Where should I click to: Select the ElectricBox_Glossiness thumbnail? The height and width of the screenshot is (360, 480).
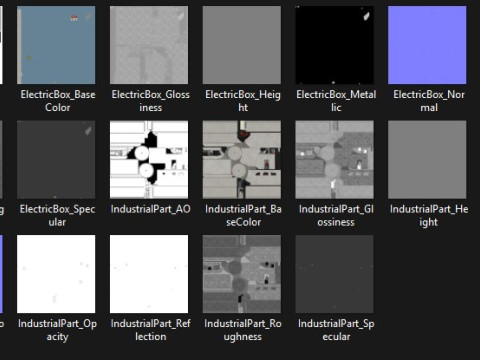pyautogui.click(x=149, y=45)
